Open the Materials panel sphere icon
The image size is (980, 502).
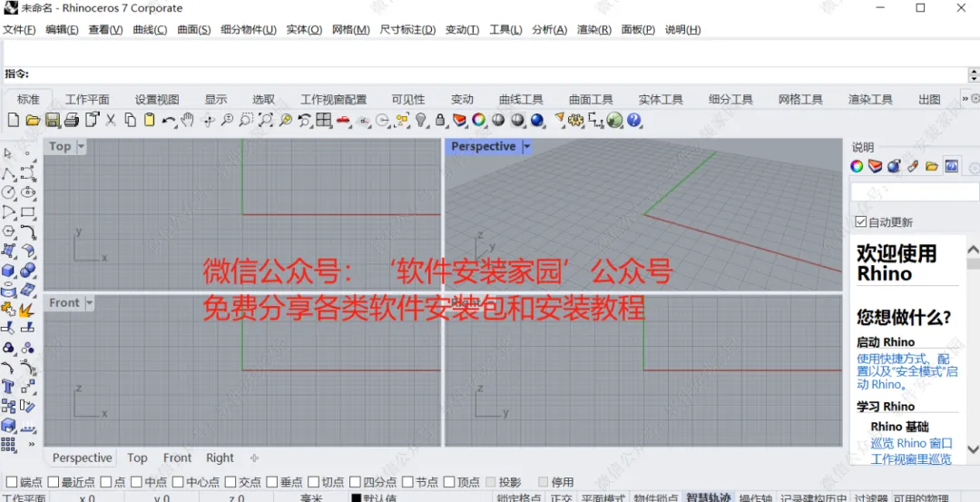(894, 166)
